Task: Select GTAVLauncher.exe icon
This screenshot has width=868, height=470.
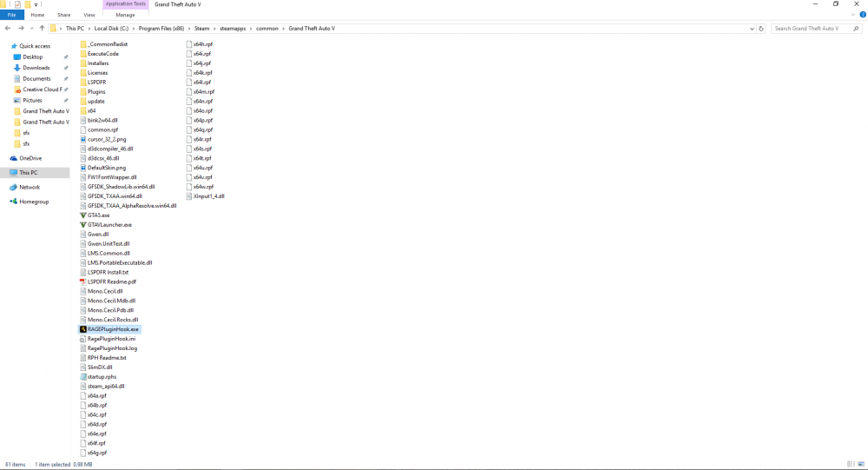Action: pyautogui.click(x=83, y=225)
